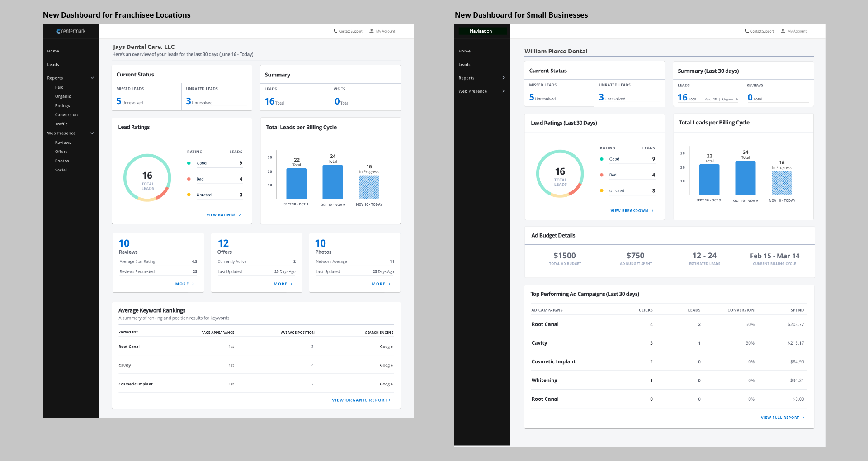The height and width of the screenshot is (461, 868).
Task: Open Social under Web Presence in franchisee sidebar
Action: point(61,170)
